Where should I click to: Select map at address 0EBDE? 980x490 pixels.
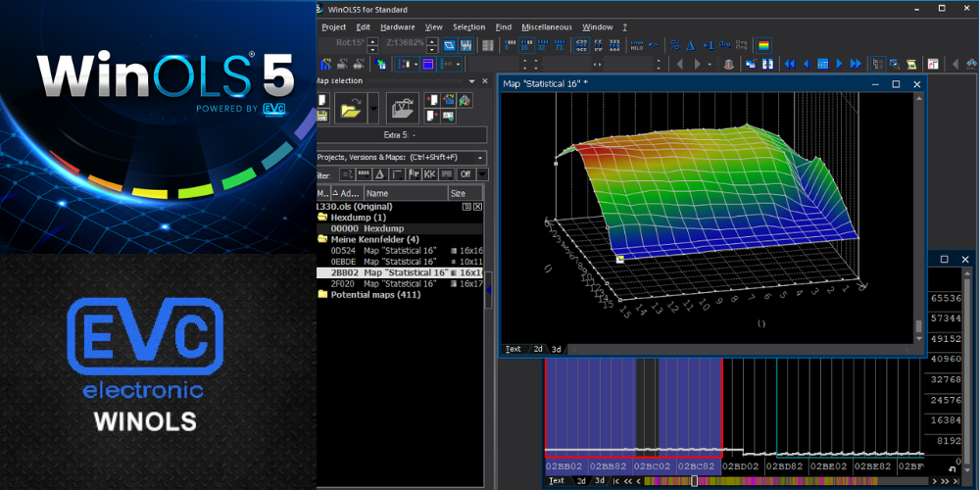(x=400, y=262)
